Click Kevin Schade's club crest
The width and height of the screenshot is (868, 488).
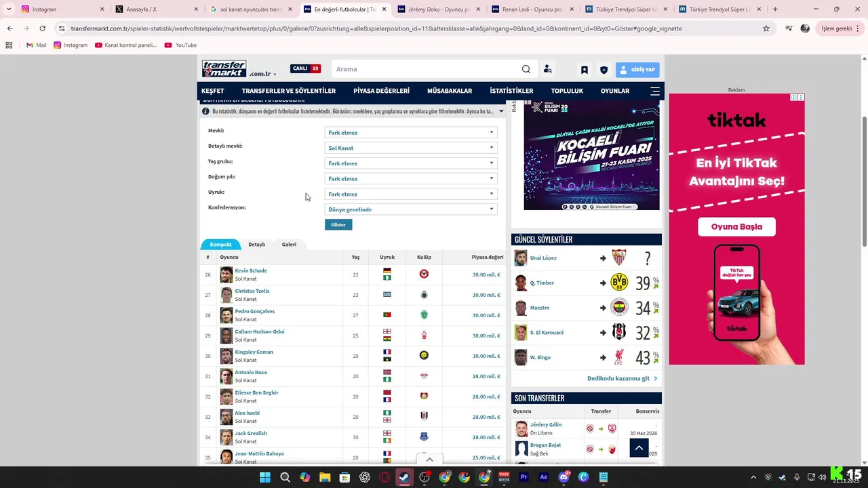pos(424,274)
